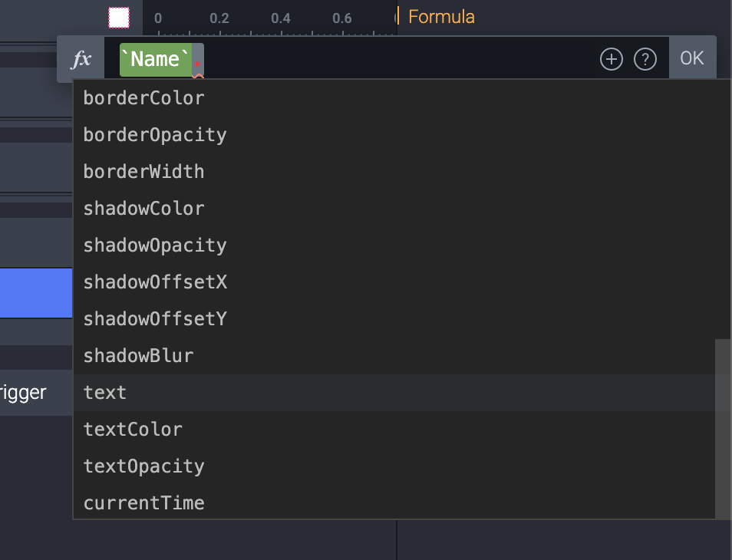Open formula help question mark icon
Screen dimensions: 732x560
point(645,59)
